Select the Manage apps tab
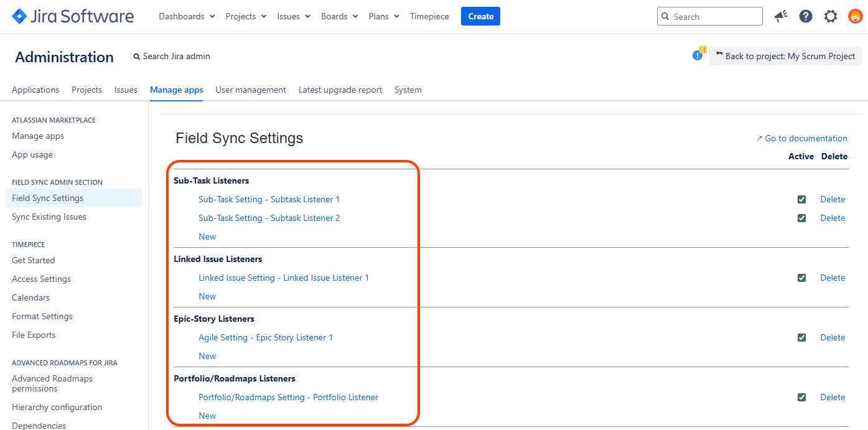 click(x=177, y=90)
